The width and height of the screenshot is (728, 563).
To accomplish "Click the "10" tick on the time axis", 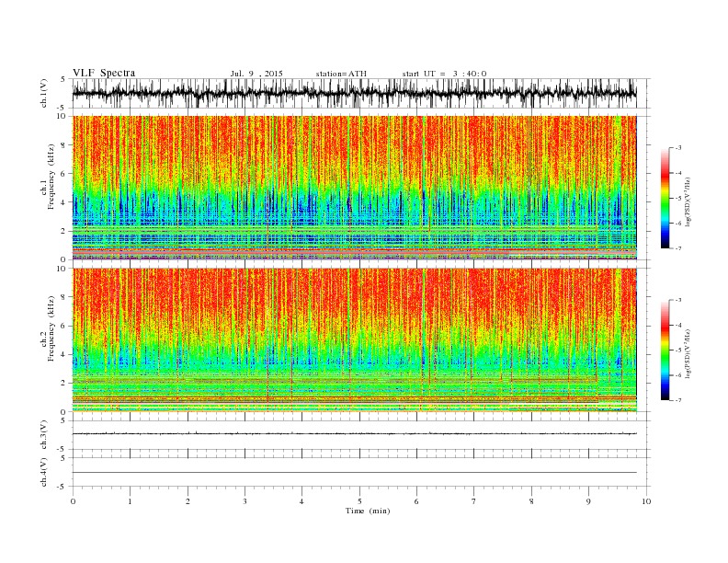I will point(646,501).
